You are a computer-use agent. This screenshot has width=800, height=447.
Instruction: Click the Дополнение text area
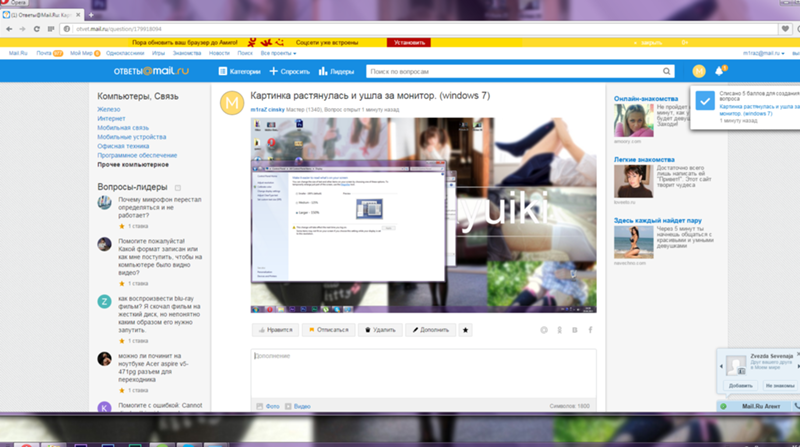tap(423, 374)
